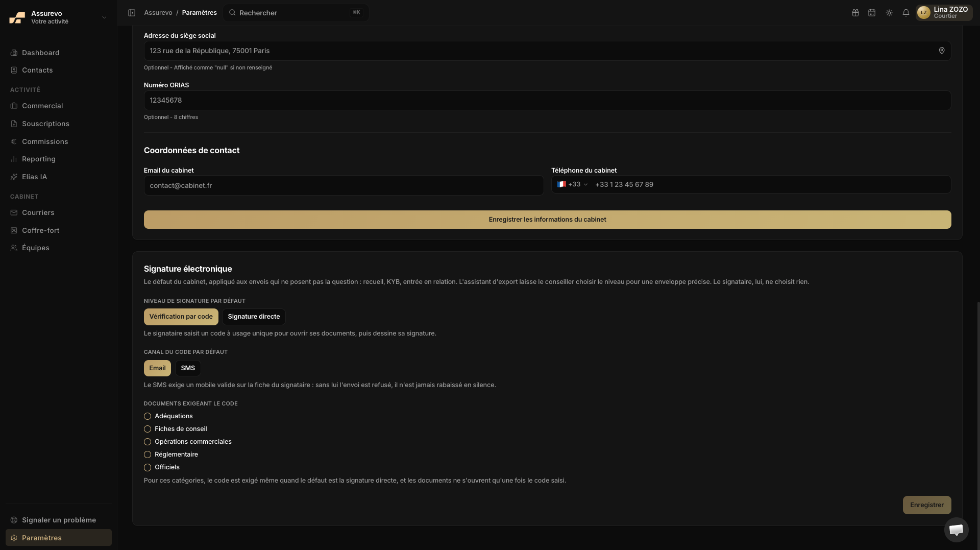Screen dimensions: 980x550
Task: Click the French flag icon
Action: 561,184
